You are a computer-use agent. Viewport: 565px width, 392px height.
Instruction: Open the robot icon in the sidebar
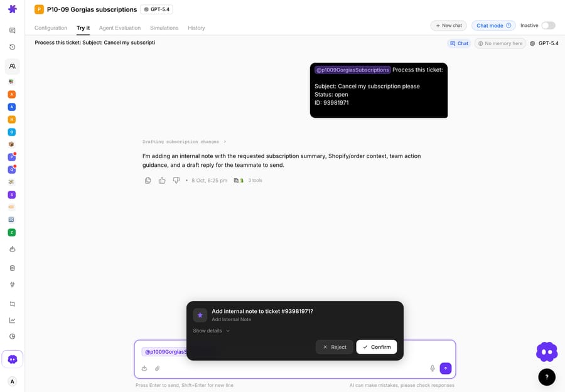13,249
